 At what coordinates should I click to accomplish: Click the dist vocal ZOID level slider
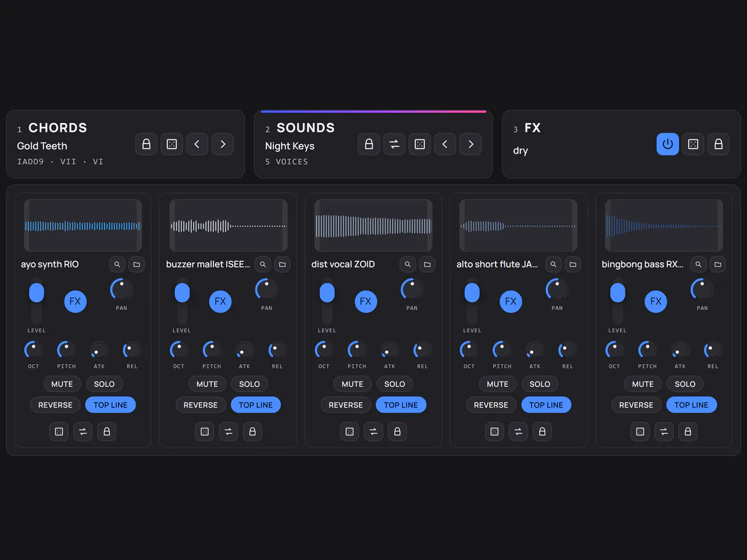327,302
